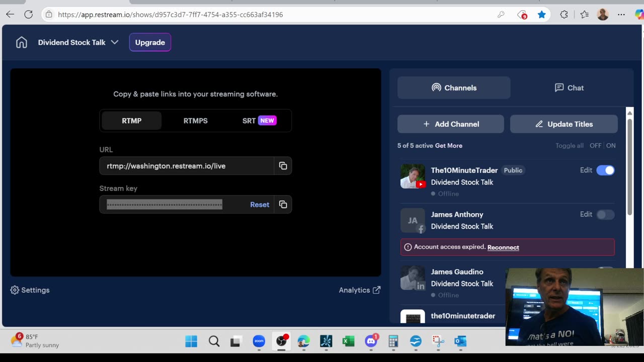Open Microsoft Edge from taskbar

303,342
